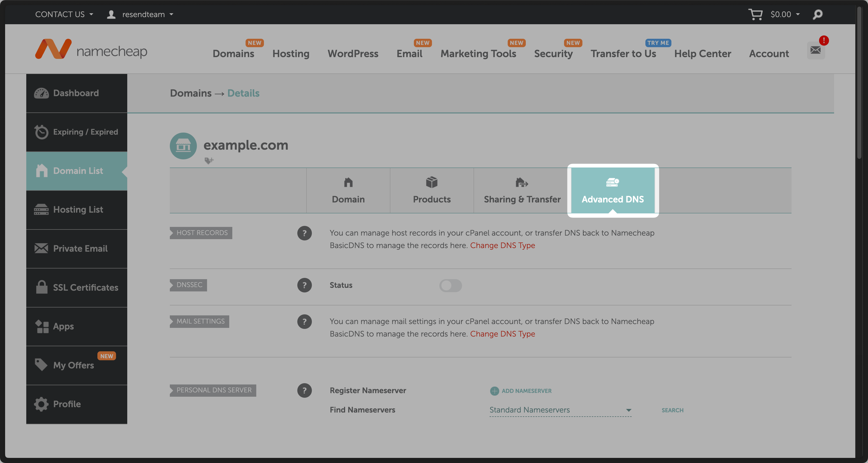Switch to the Sharing & Transfer tab

point(522,190)
